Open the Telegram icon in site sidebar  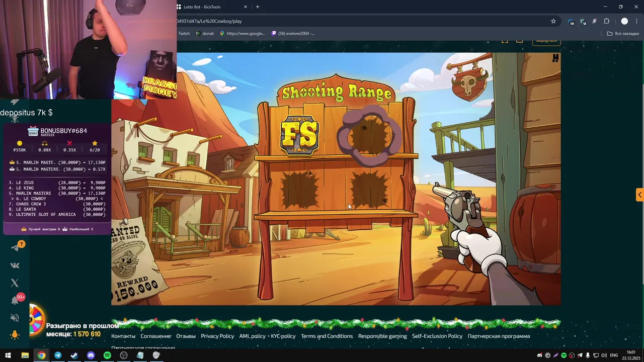click(x=15, y=247)
